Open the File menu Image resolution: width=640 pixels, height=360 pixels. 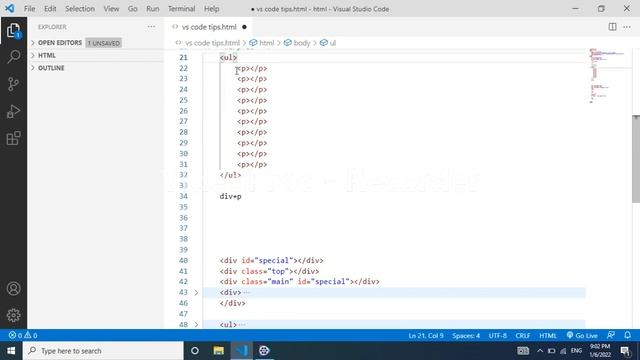tap(29, 9)
